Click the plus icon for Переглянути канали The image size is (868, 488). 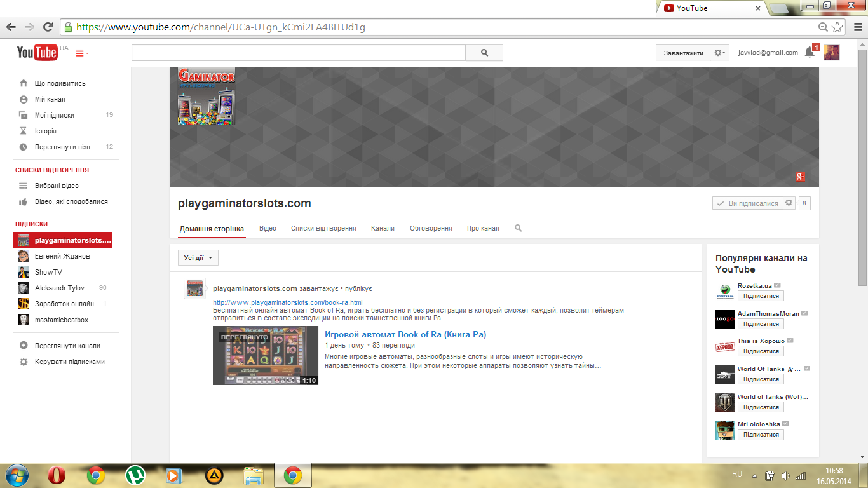point(24,346)
